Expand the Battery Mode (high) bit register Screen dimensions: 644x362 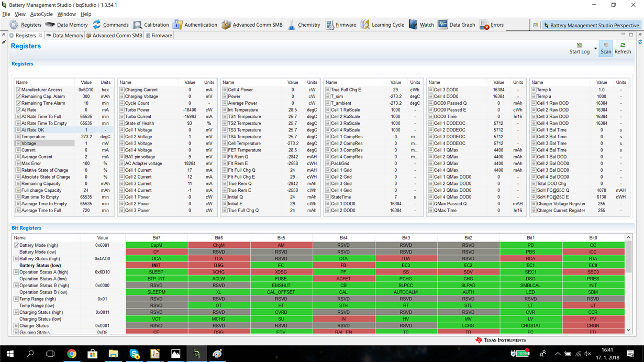(x=16, y=245)
